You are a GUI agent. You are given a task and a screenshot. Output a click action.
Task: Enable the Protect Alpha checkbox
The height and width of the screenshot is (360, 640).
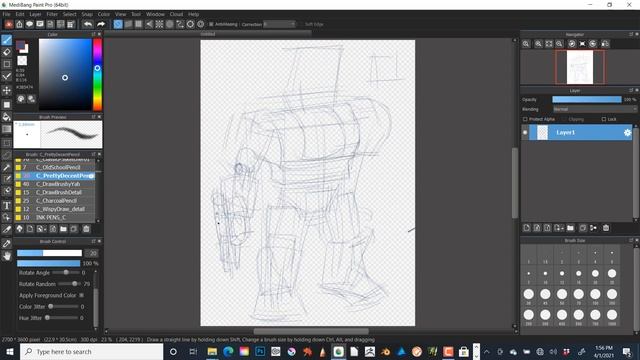[525, 119]
